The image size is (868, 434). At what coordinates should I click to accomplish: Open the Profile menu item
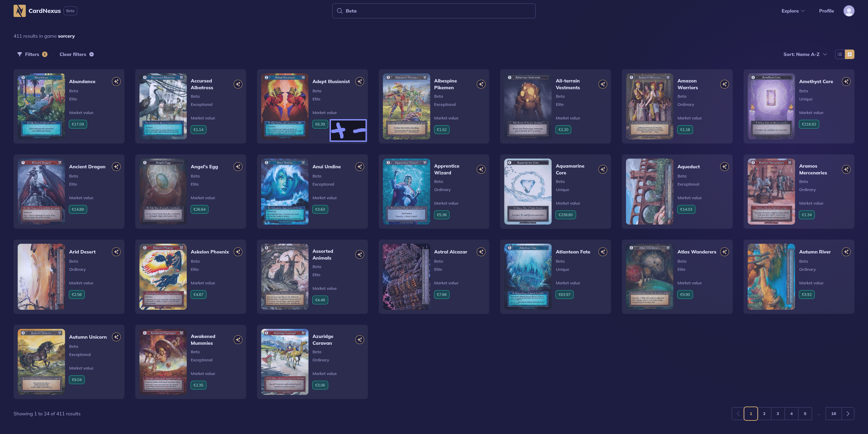click(x=826, y=11)
